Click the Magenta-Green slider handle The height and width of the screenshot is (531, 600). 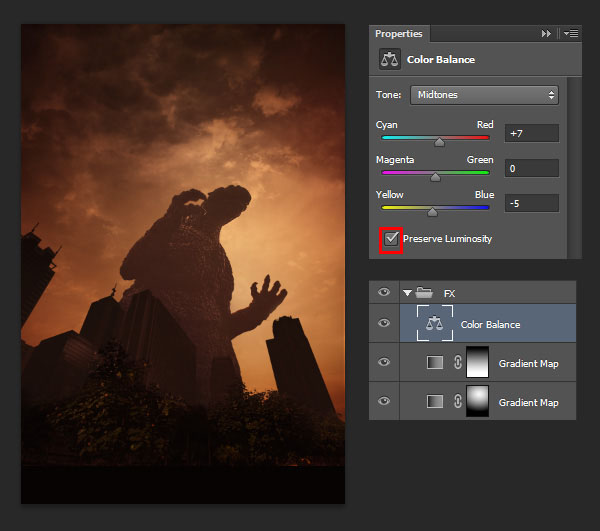click(x=435, y=177)
